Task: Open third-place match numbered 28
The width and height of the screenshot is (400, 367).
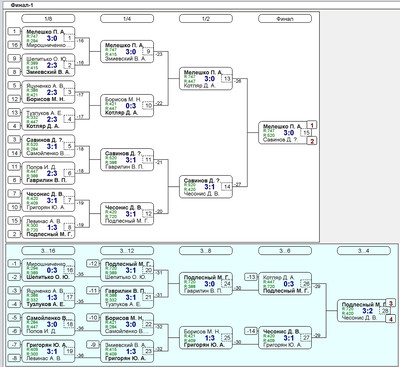Action: (x=363, y=311)
